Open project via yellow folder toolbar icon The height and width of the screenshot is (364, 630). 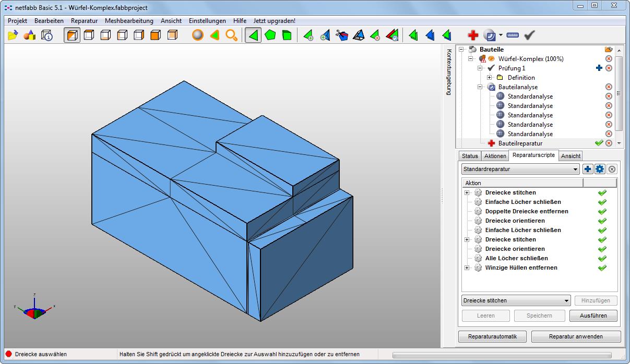pos(13,35)
